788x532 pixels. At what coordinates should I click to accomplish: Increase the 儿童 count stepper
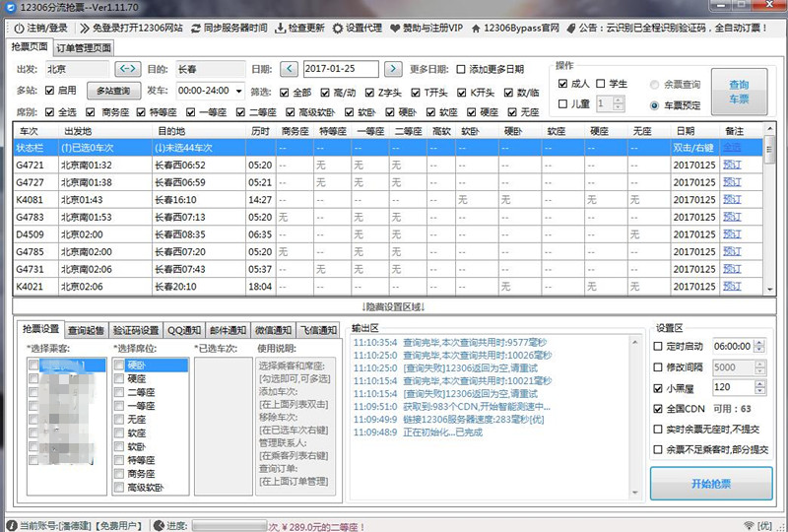click(619, 100)
